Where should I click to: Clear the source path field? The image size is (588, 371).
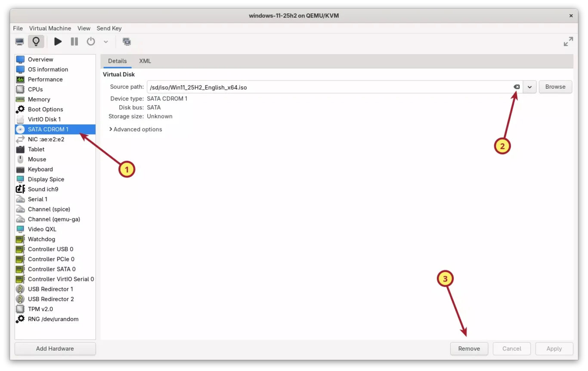(x=517, y=87)
